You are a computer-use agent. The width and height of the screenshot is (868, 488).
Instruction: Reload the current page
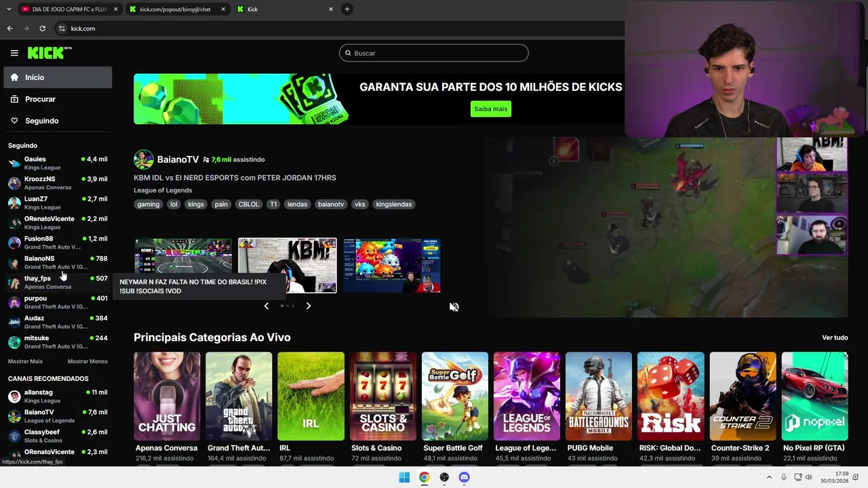(42, 28)
